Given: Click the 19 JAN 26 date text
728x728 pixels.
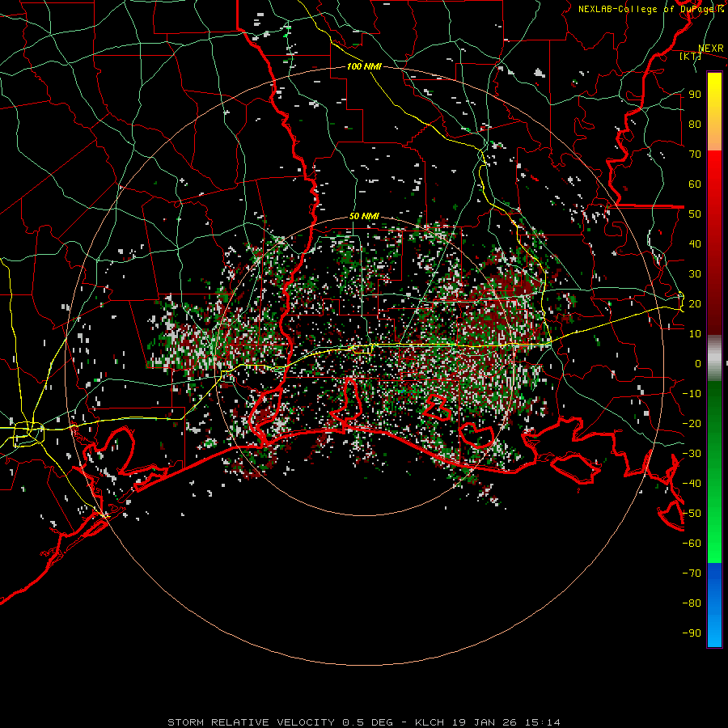Looking at the screenshot, I should [x=485, y=722].
